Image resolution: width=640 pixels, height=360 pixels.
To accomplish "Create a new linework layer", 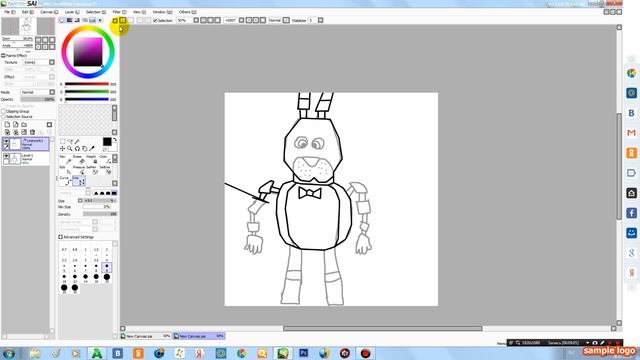I will (x=16, y=124).
